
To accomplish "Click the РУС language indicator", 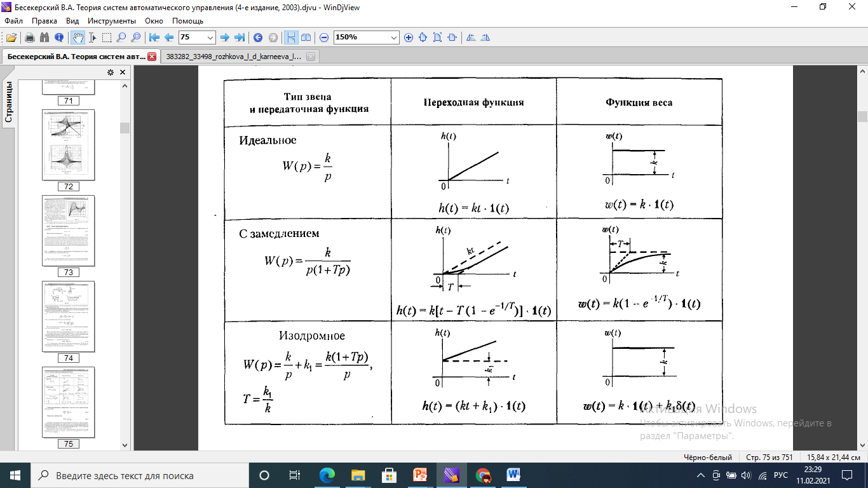I will (781, 475).
